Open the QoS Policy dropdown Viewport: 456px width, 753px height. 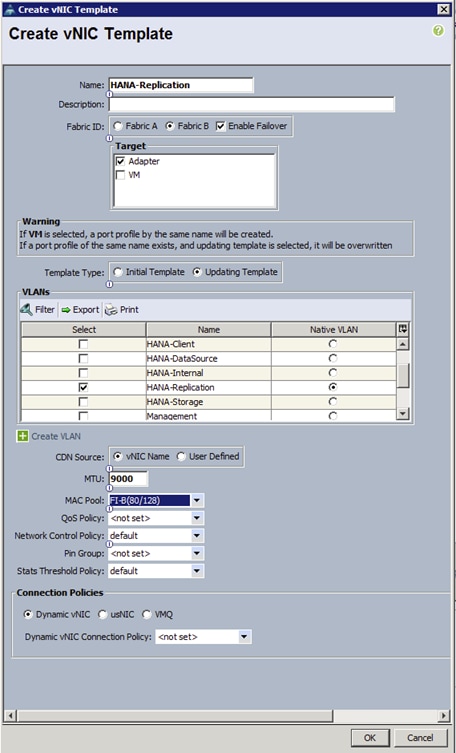(x=197, y=518)
